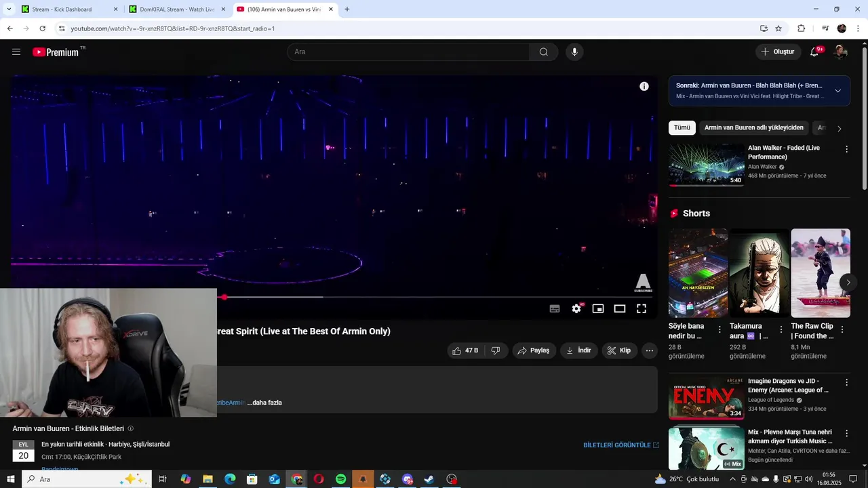
Task: Open the League of Legends channel link
Action: 771,400
